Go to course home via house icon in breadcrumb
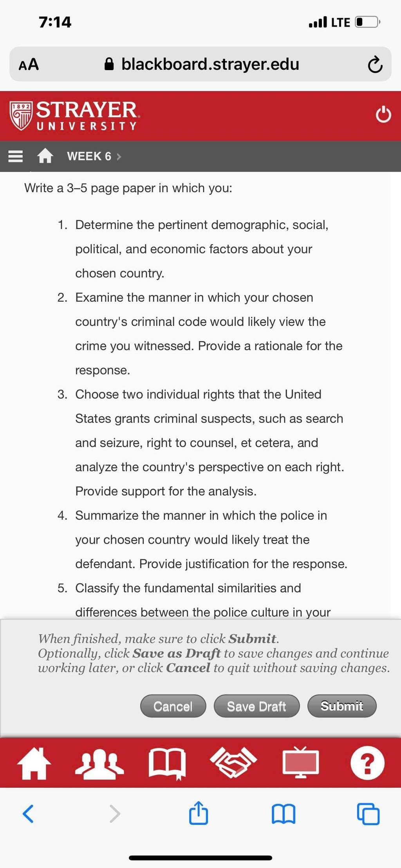The image size is (401, 868). click(x=45, y=156)
